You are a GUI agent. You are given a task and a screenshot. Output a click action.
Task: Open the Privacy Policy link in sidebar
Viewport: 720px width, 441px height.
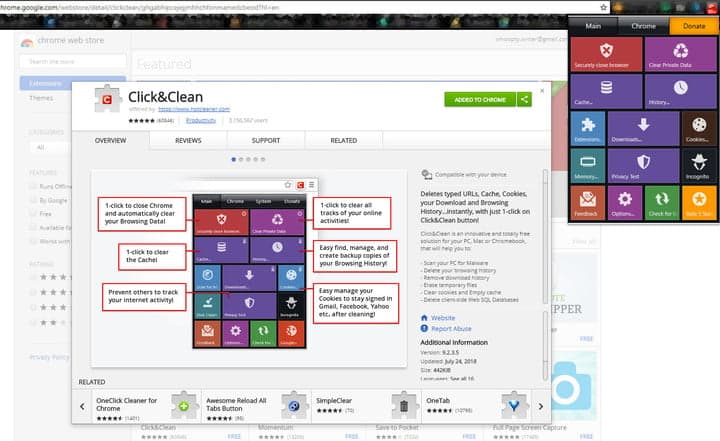(49, 357)
